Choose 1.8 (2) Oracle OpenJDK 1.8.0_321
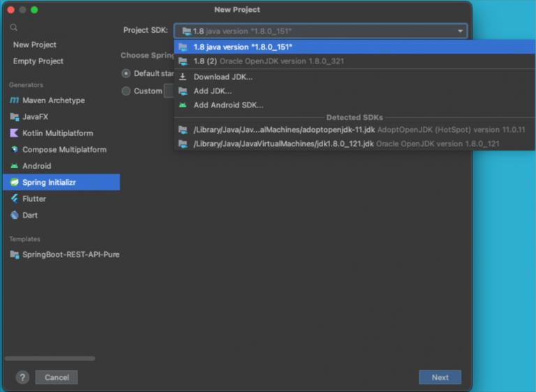Image resolution: width=536 pixels, height=392 pixels. [355, 61]
